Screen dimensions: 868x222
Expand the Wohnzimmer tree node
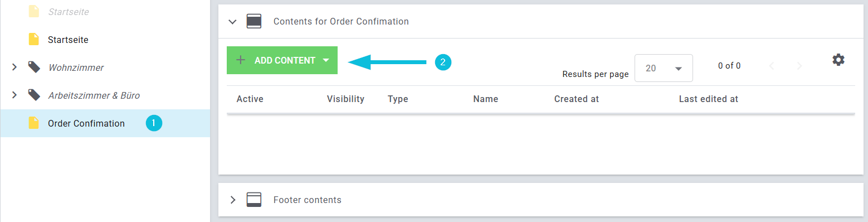coord(14,67)
